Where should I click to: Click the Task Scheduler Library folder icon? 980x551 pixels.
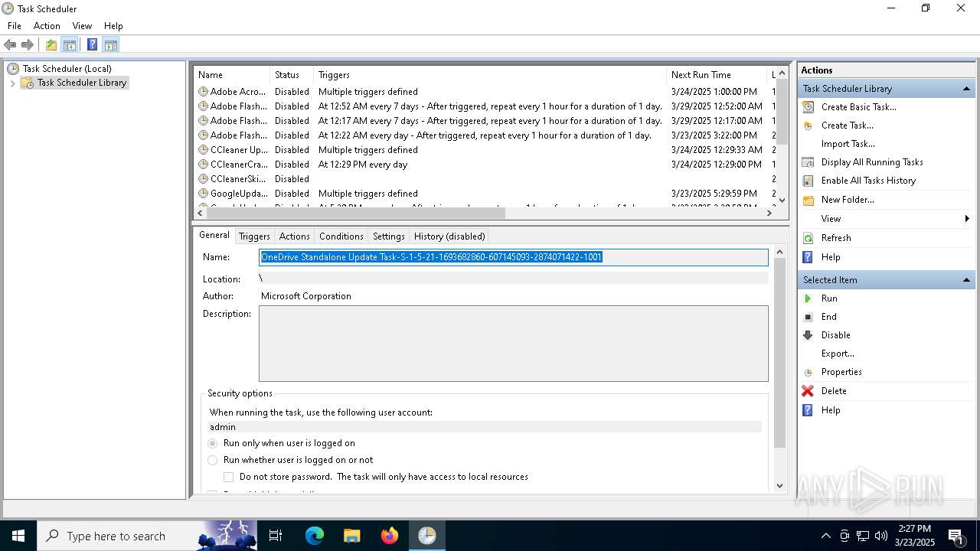point(28,83)
